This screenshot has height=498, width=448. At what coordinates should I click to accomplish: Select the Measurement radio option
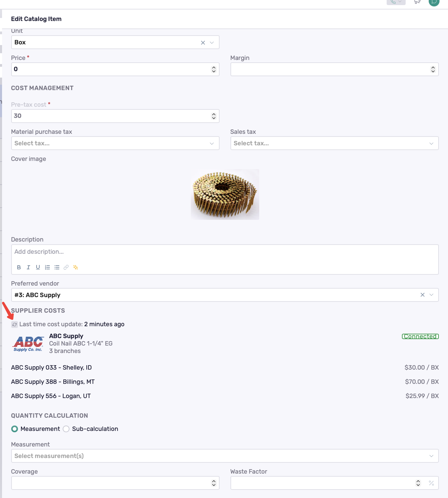click(x=15, y=429)
